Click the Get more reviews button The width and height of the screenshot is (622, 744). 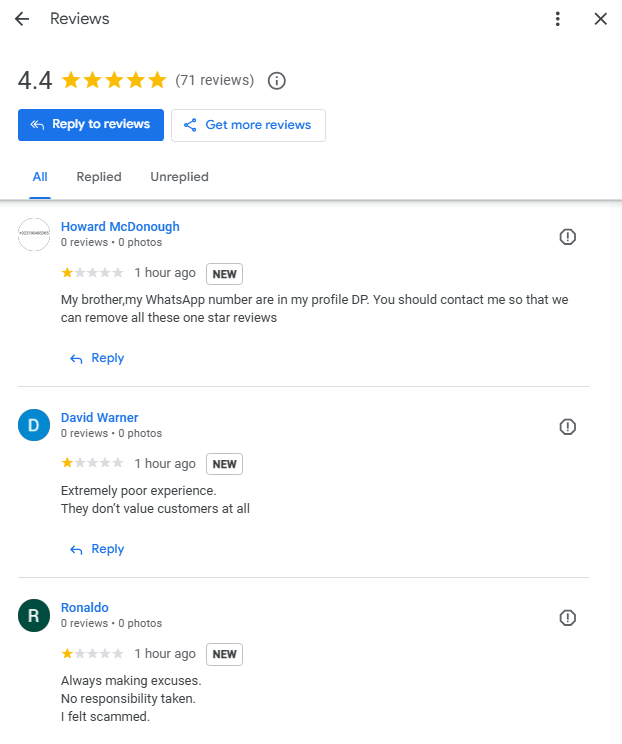[x=248, y=125]
